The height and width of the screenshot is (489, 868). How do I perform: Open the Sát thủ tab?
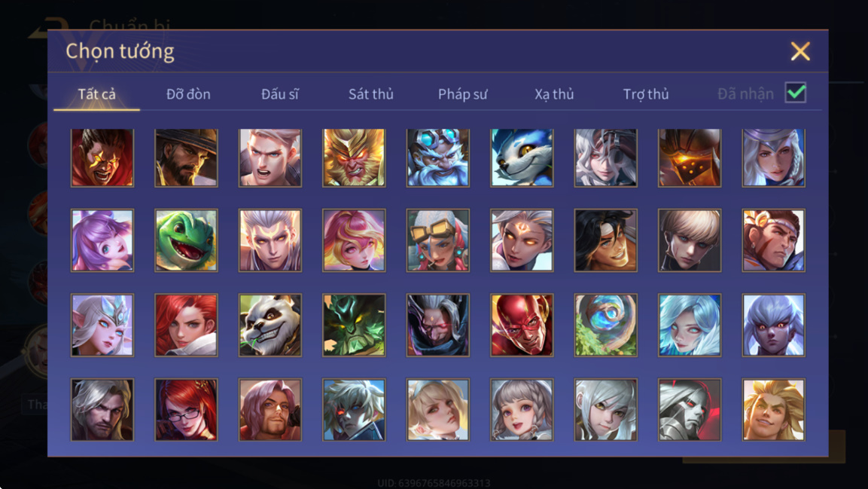click(371, 94)
